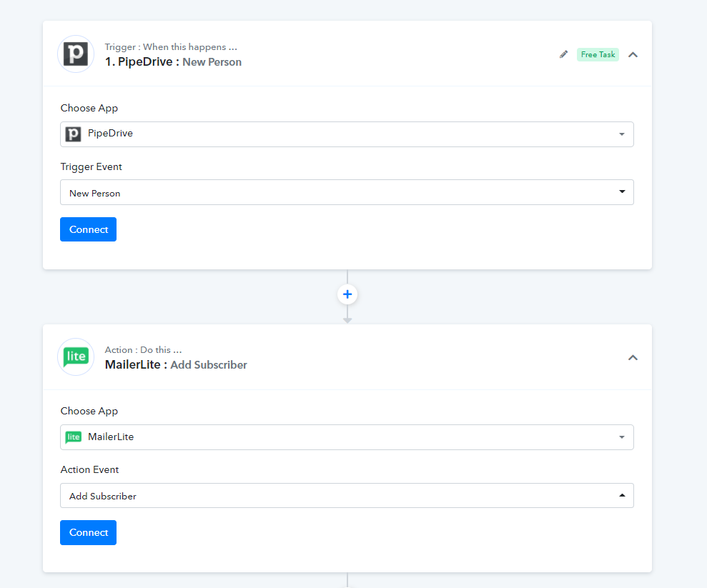The image size is (707, 588).
Task: Click the pencil edit icon in trigger header
Action: (563, 54)
